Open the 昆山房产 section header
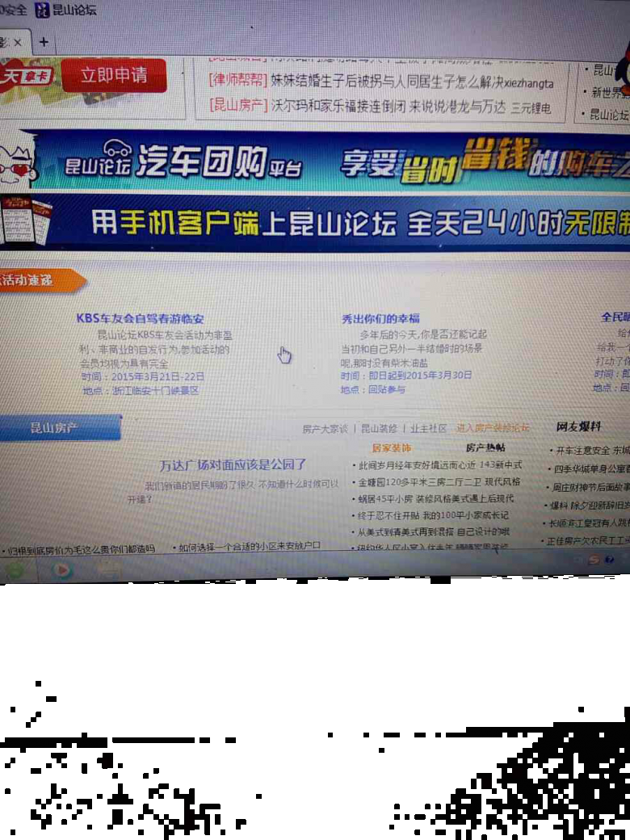This screenshot has height=840, width=630. (60, 428)
